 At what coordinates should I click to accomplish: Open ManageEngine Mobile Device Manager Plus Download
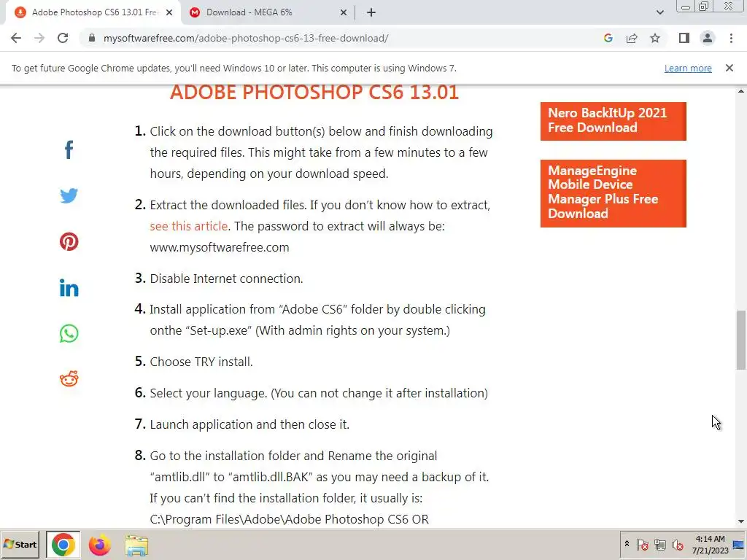tap(613, 192)
